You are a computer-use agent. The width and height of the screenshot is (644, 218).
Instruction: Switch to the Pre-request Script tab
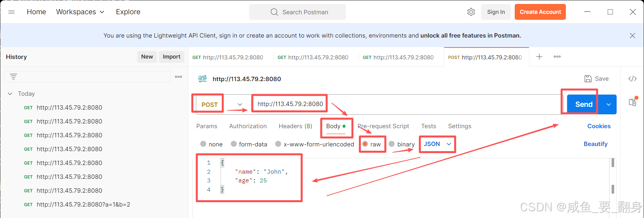(383, 126)
